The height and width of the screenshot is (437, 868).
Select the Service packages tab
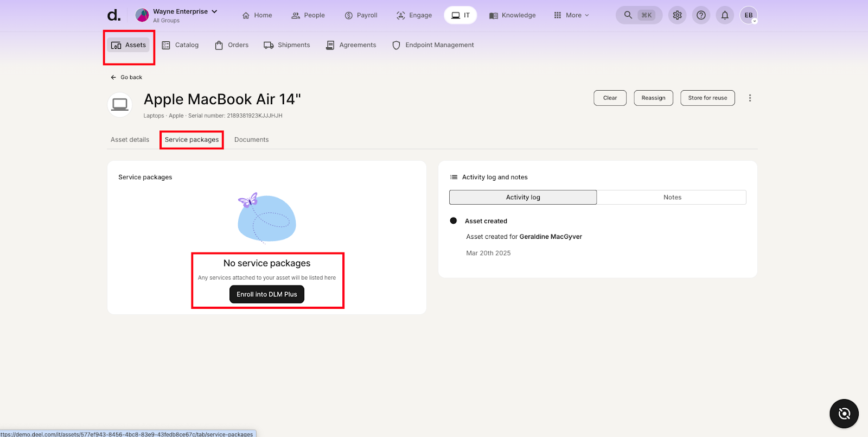(x=192, y=140)
